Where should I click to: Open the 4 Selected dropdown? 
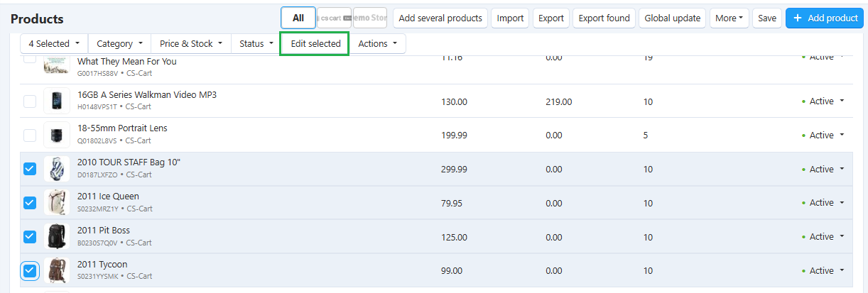coord(54,44)
